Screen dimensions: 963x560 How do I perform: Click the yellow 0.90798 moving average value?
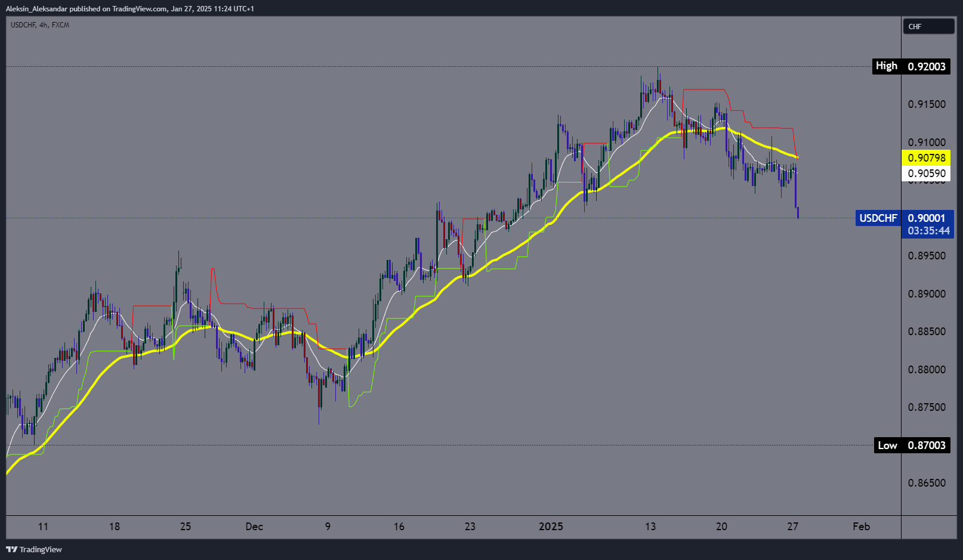click(x=926, y=158)
